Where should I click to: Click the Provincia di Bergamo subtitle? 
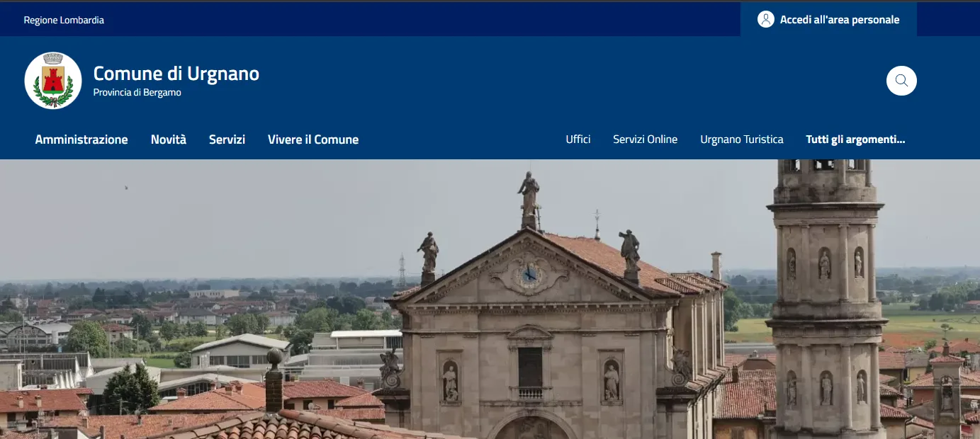137,93
